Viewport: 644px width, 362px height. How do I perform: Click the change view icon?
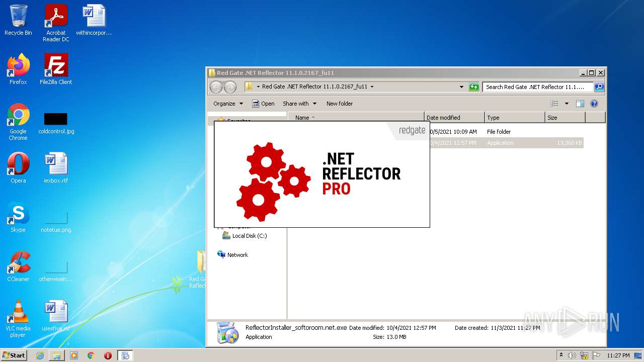click(554, 104)
